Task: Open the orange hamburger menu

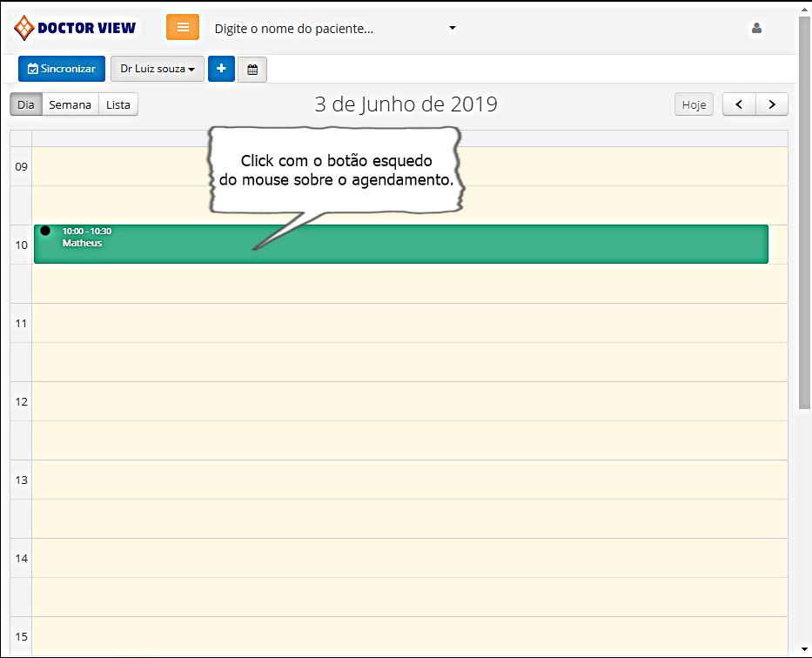Action: coord(183,27)
